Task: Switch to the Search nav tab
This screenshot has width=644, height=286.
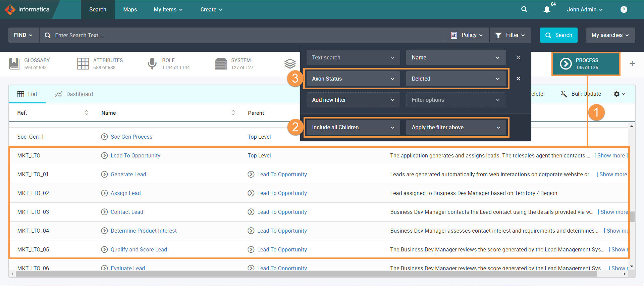Action: click(x=98, y=9)
